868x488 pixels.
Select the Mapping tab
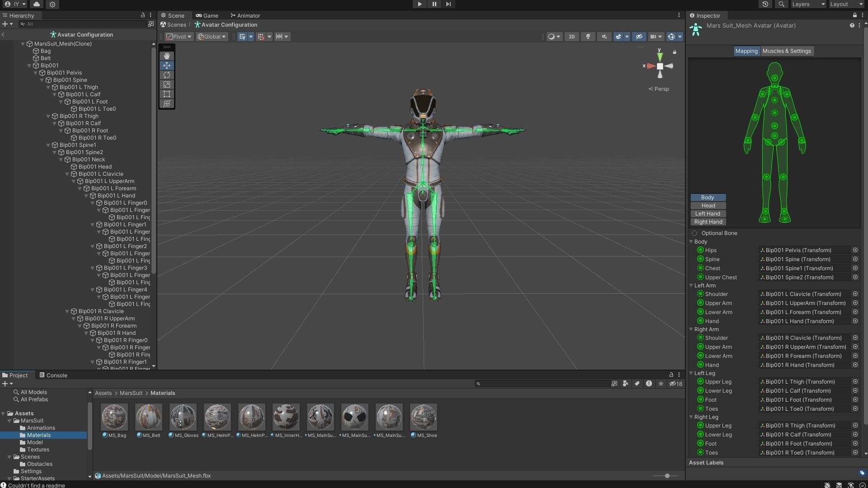tap(746, 51)
